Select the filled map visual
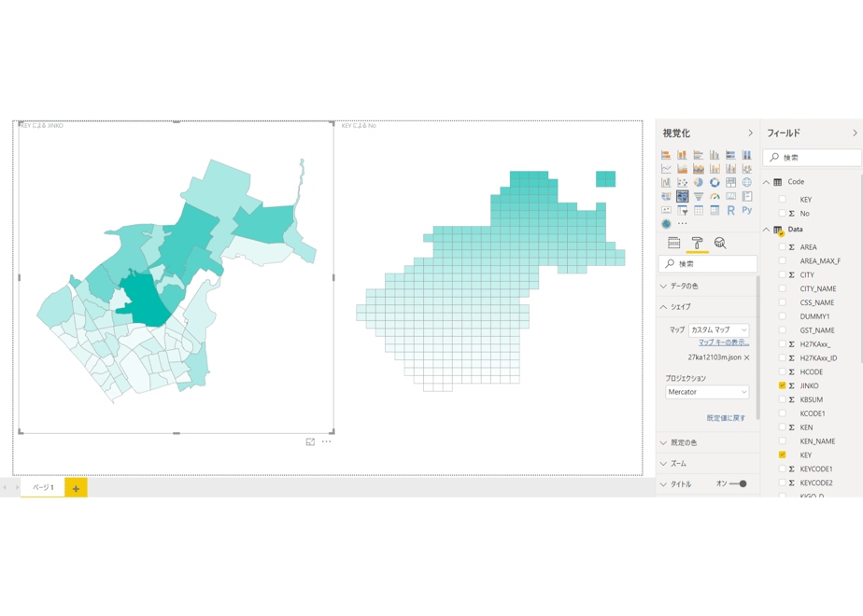Image resolution: width=863 pixels, height=616 pixels. 666,196
